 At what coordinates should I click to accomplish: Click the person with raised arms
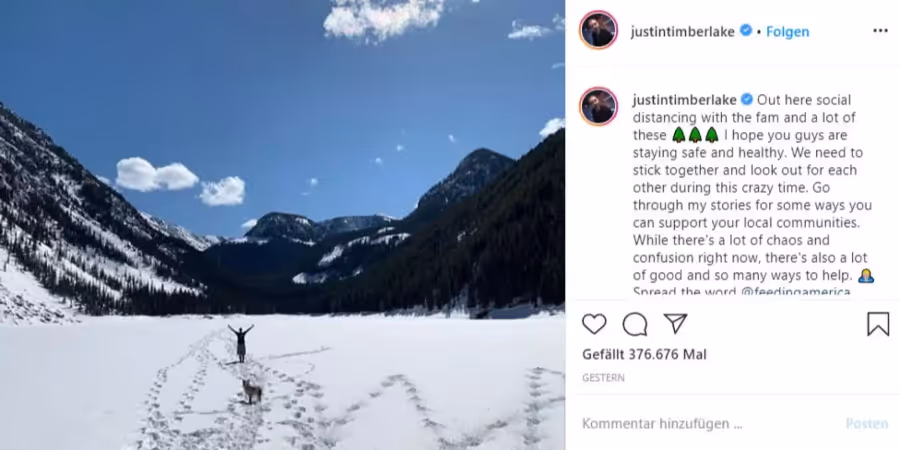coord(241,343)
